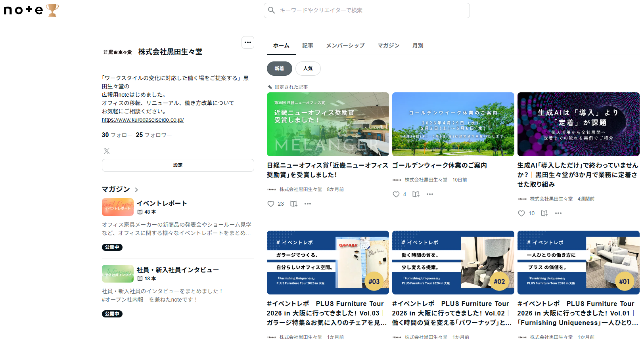Like the 生成AI article

(521, 213)
